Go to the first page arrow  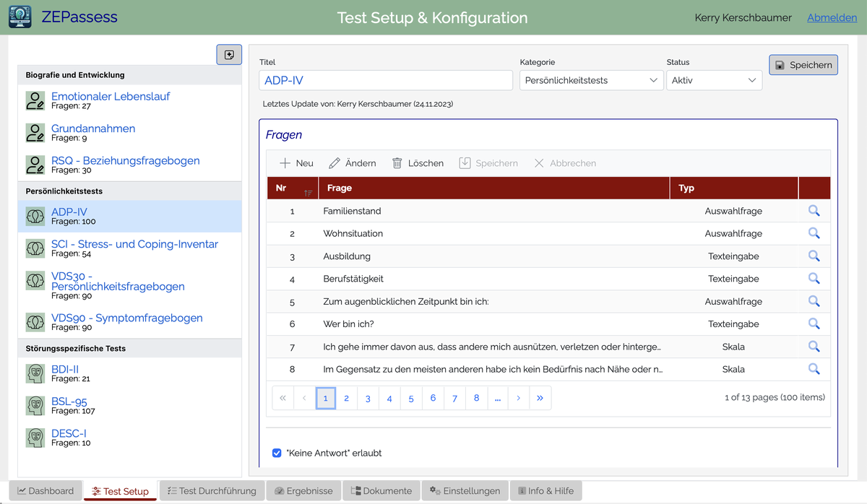(x=282, y=398)
